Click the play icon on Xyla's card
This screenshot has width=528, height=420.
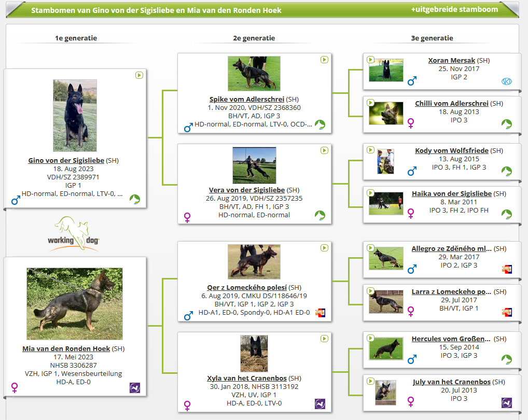pyautogui.click(x=324, y=339)
